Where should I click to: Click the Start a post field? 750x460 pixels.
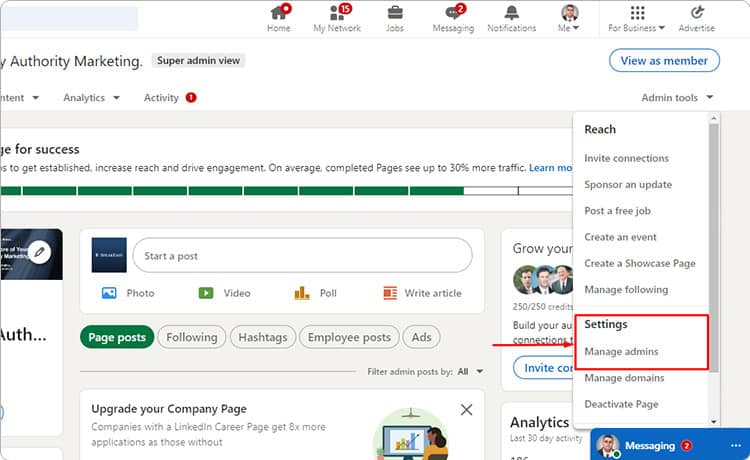coord(302,255)
